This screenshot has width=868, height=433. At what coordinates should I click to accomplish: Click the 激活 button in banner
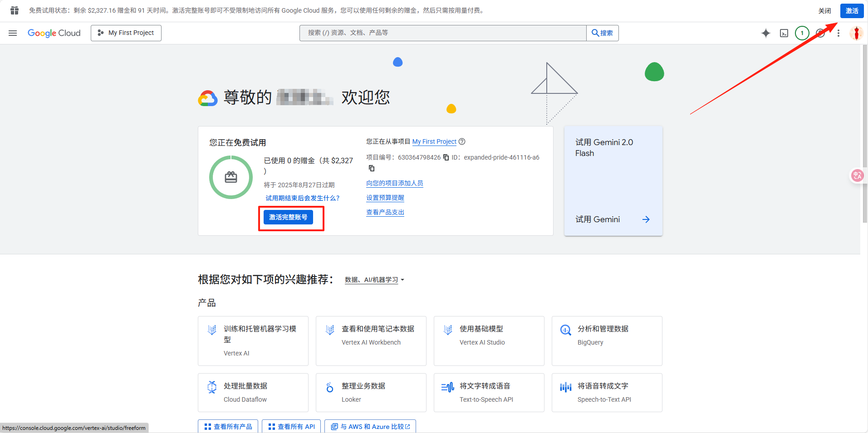852,11
